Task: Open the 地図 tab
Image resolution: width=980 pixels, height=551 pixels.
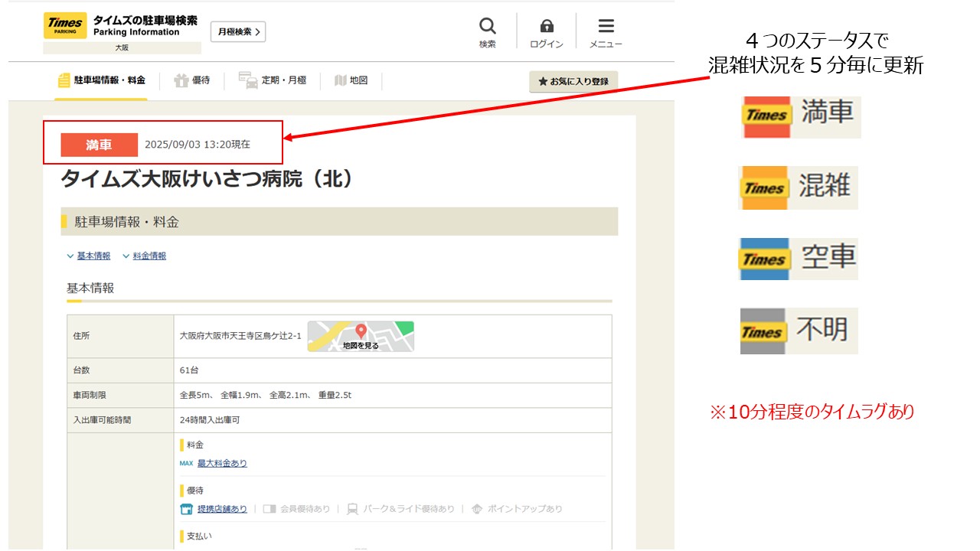Action: [x=351, y=80]
